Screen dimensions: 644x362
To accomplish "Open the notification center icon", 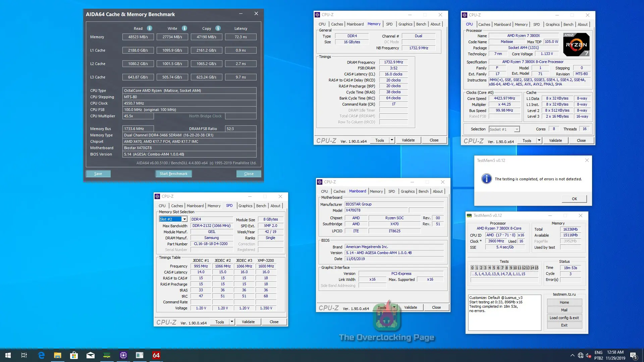I will tap(633, 355).
